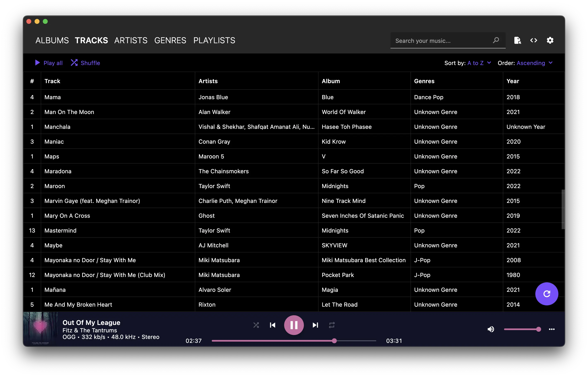
Task: Open the settings gear
Action: point(550,40)
